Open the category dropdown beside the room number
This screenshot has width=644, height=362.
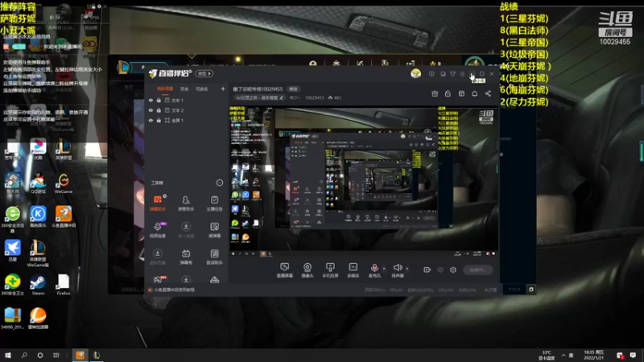pos(295,97)
